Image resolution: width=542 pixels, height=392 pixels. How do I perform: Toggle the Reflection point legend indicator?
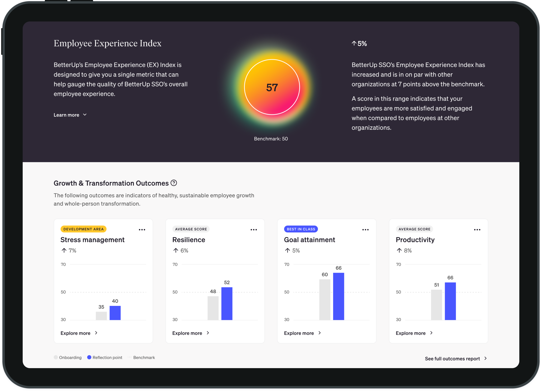click(x=90, y=357)
